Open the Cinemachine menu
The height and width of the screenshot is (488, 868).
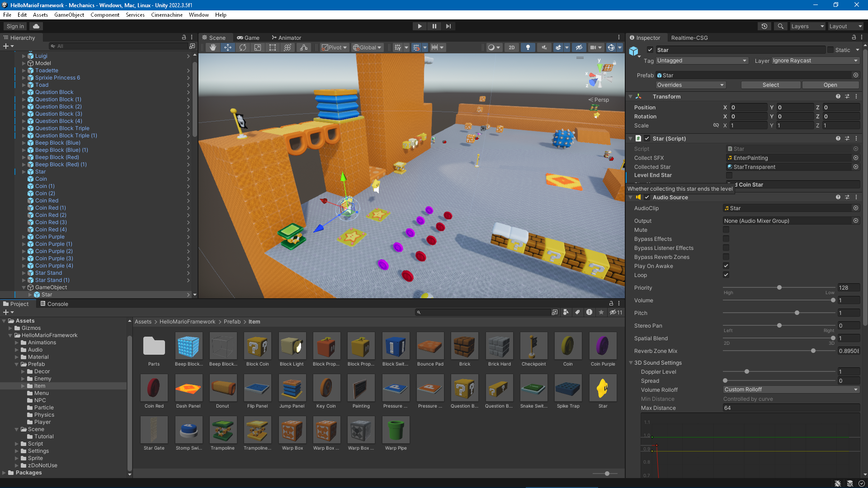coord(166,15)
